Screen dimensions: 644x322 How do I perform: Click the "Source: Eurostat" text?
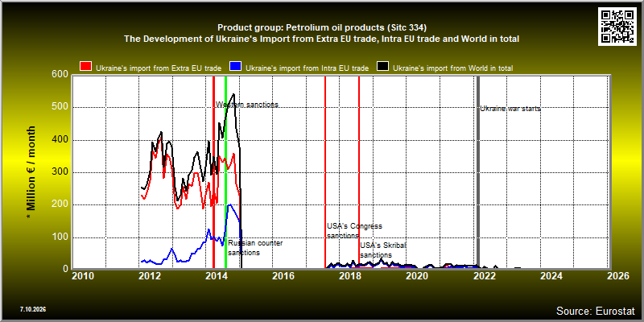[x=596, y=311]
